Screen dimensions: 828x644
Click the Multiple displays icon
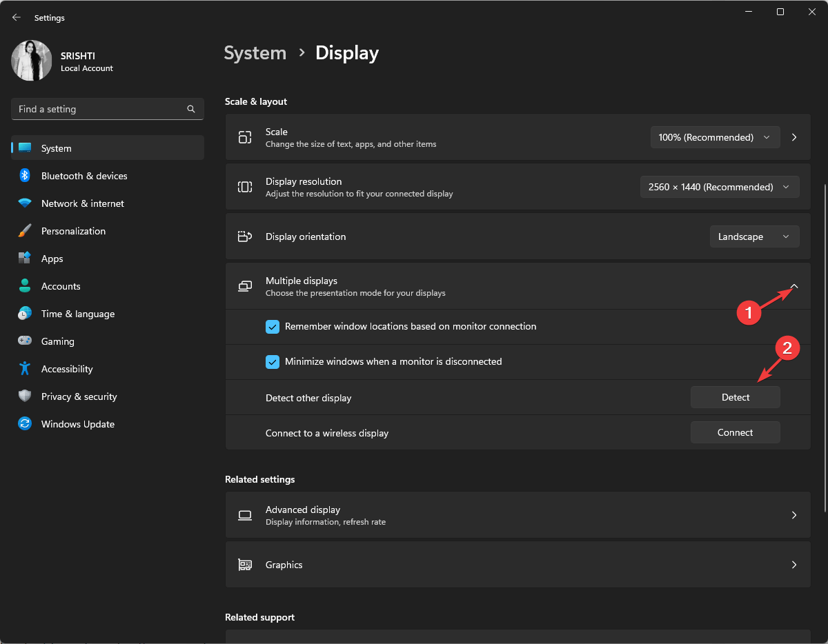244,285
